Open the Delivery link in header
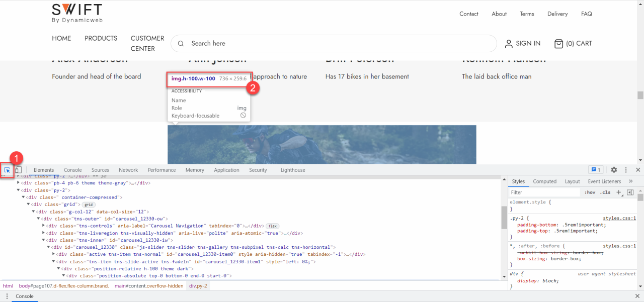The height and width of the screenshot is (302, 644). (557, 14)
